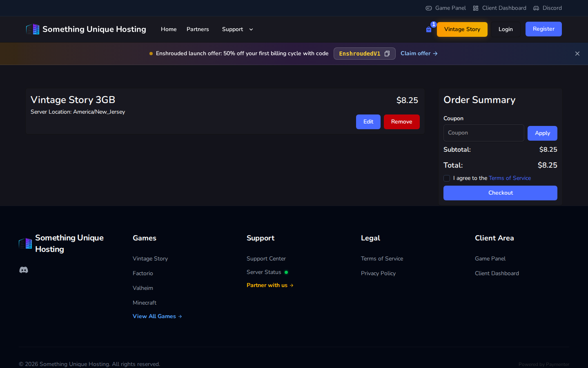
Task: Dismiss the Enshrouded offer banner
Action: (x=577, y=54)
